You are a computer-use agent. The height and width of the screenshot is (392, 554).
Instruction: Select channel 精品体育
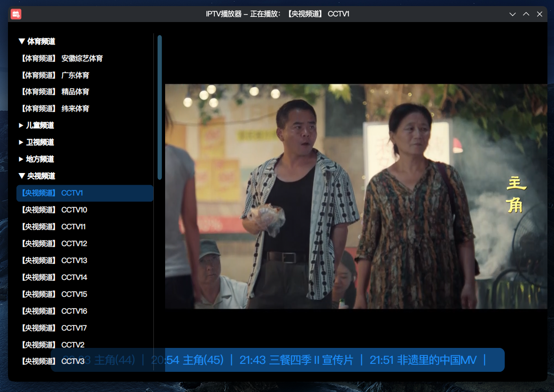[x=85, y=92]
